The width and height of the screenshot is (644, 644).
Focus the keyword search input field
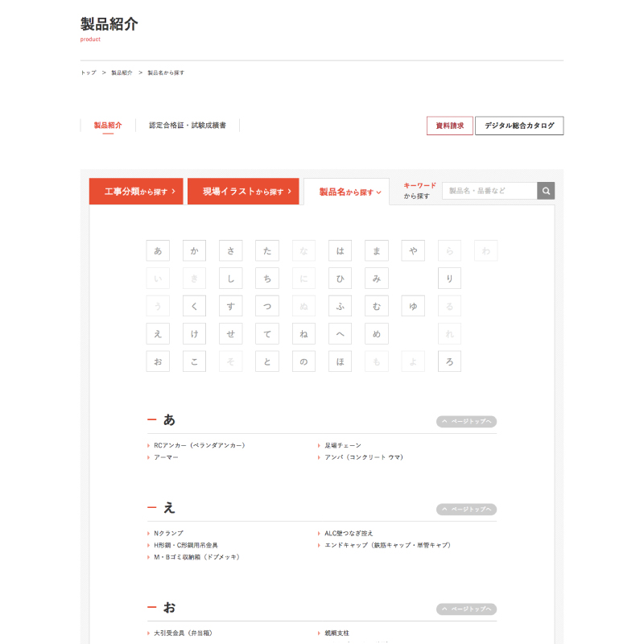click(489, 191)
